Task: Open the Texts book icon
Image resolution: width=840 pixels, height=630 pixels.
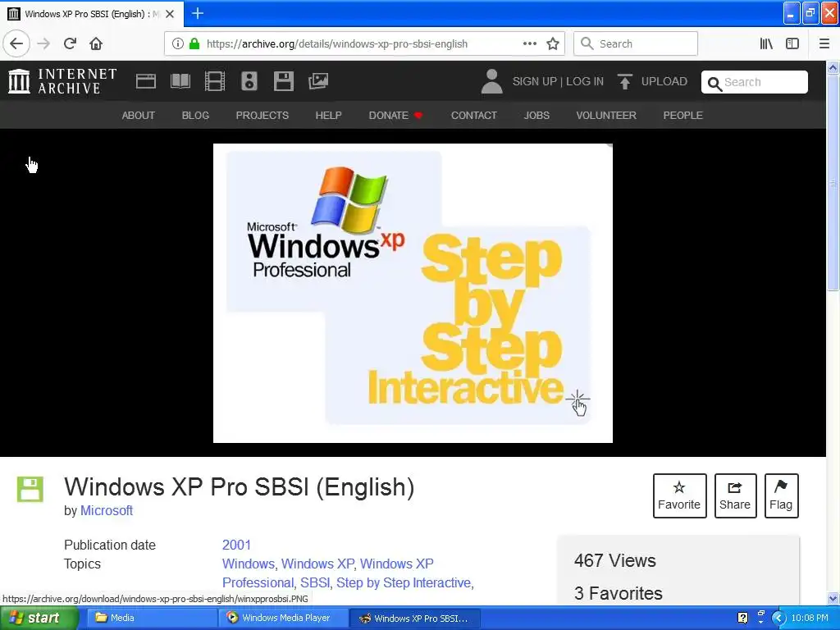Action: 180,81
